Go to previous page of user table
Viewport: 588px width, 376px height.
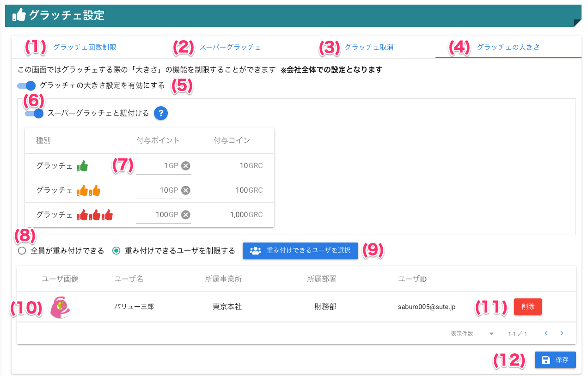click(546, 333)
